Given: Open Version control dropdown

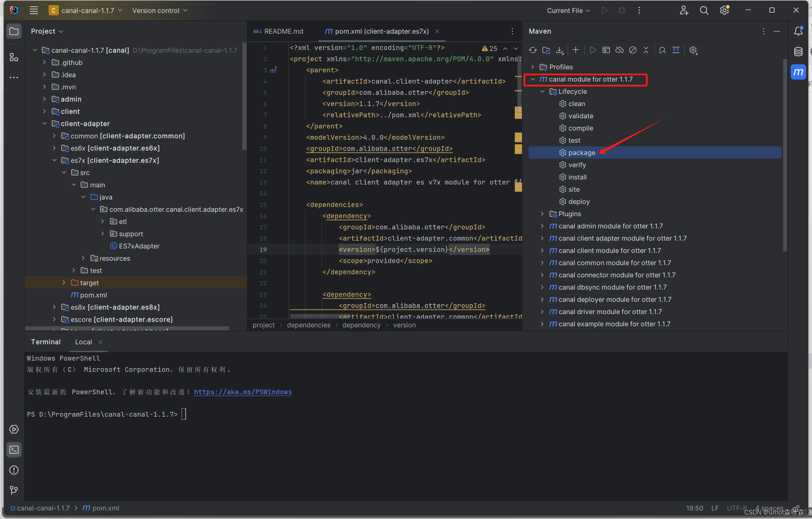Looking at the screenshot, I should pos(160,11).
